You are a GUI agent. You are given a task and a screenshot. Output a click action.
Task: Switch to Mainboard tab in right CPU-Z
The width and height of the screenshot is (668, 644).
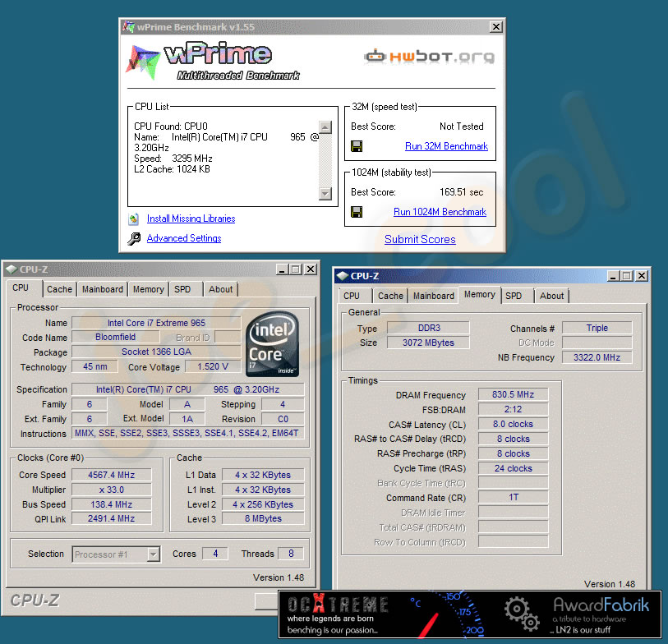[x=433, y=296]
